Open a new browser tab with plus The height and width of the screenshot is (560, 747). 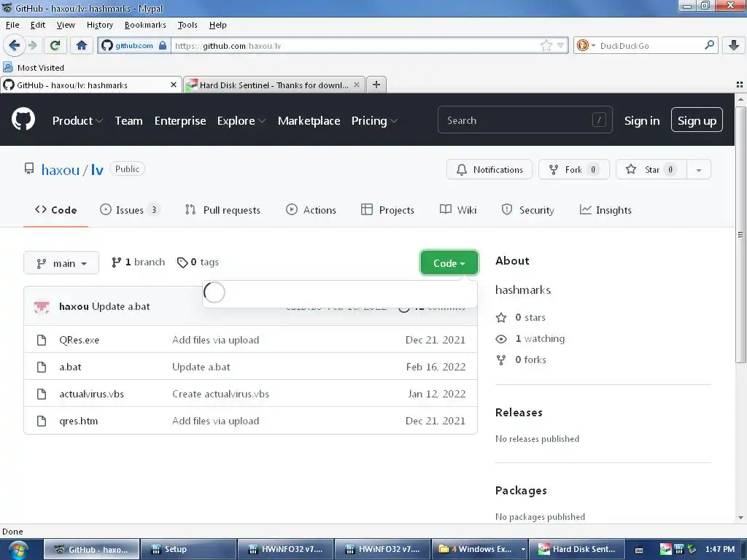[376, 85]
